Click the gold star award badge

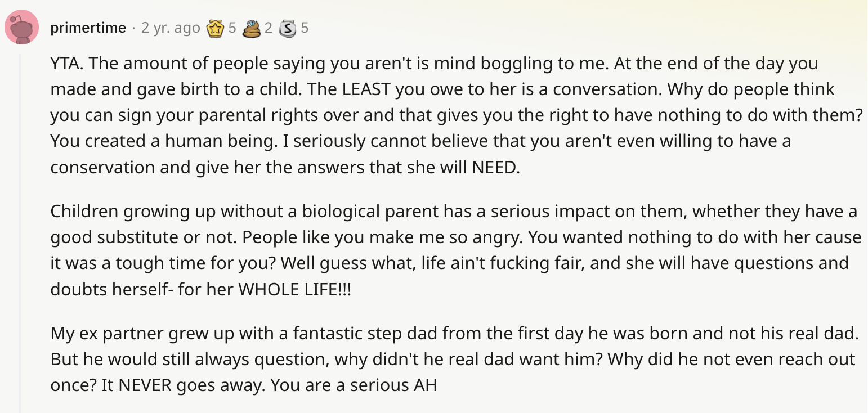point(216,28)
